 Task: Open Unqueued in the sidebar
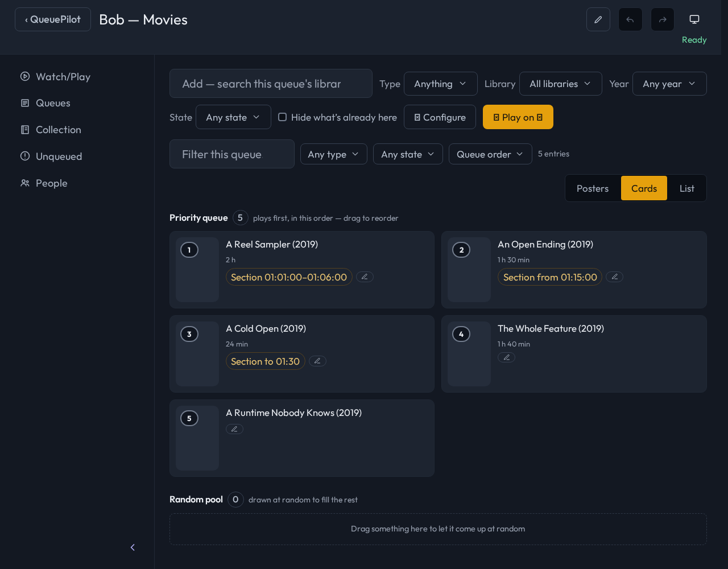(59, 156)
